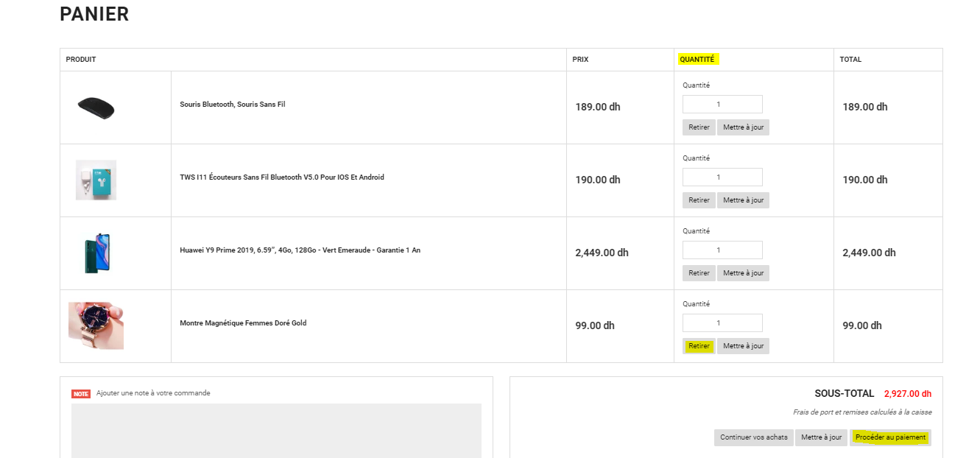Screen dimensions: 980x458
Task: Open the magnetic watch product image
Action: 96,325
